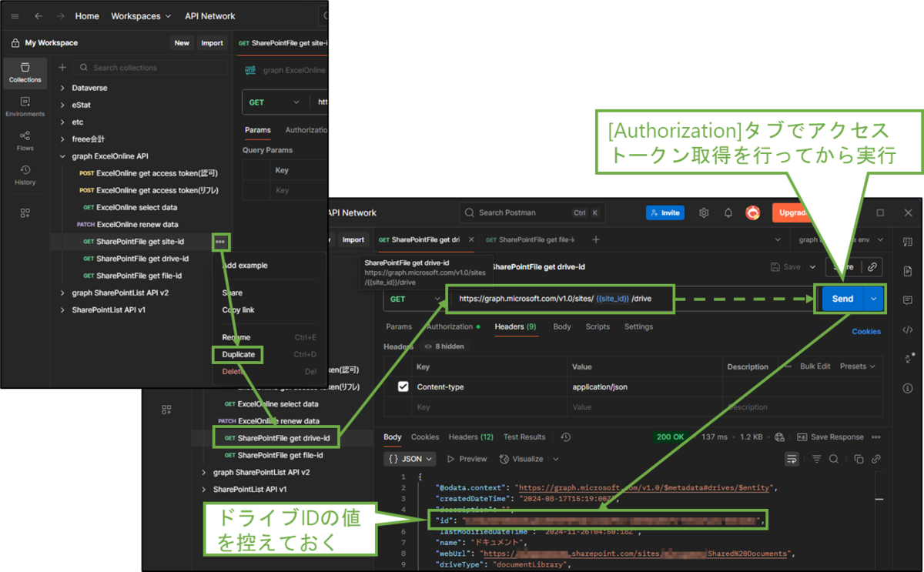Toggle word wrap icon in the response toolbar
924x572 pixels.
tap(792, 459)
